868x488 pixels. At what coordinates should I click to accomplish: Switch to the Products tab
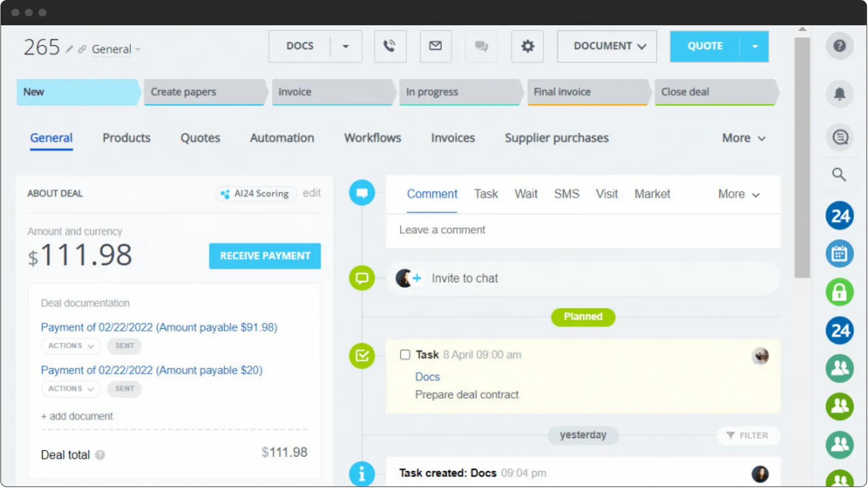pos(126,138)
